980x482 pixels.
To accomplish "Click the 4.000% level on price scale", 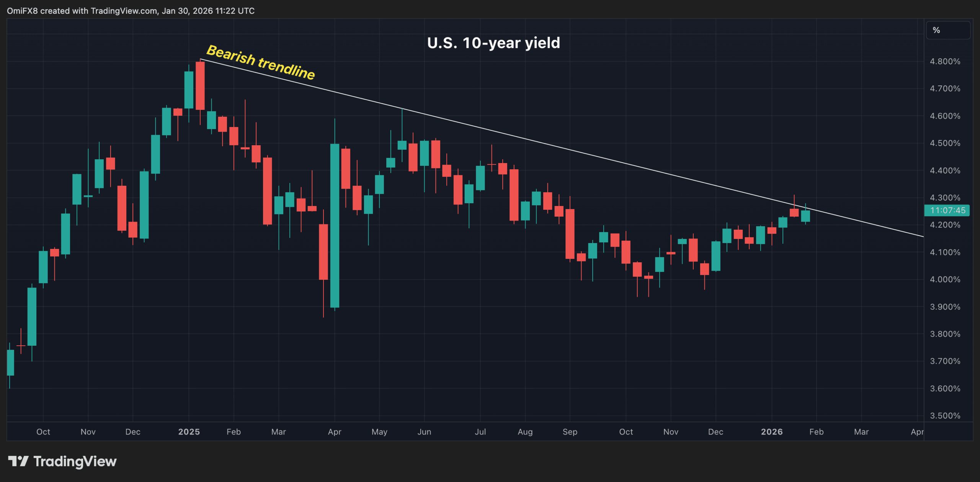I will point(945,279).
